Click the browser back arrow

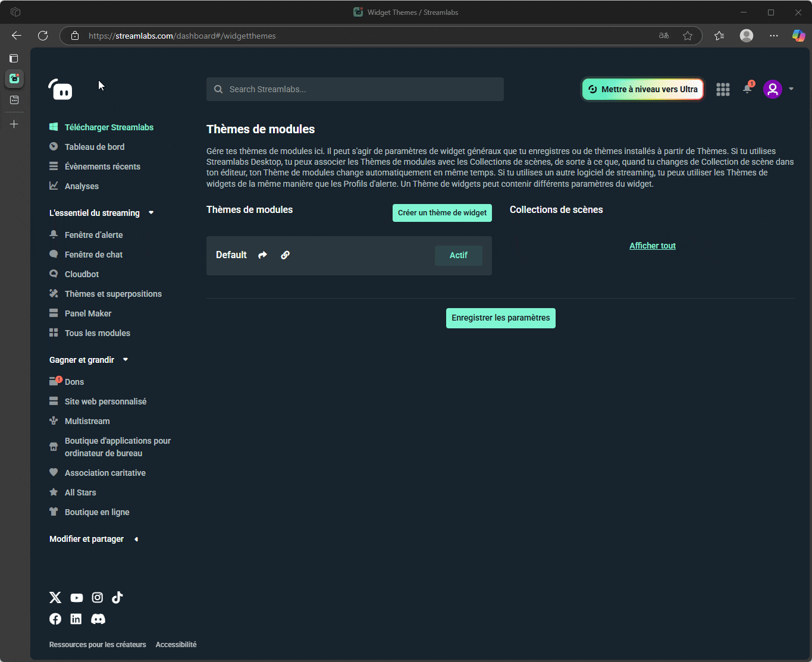point(17,36)
